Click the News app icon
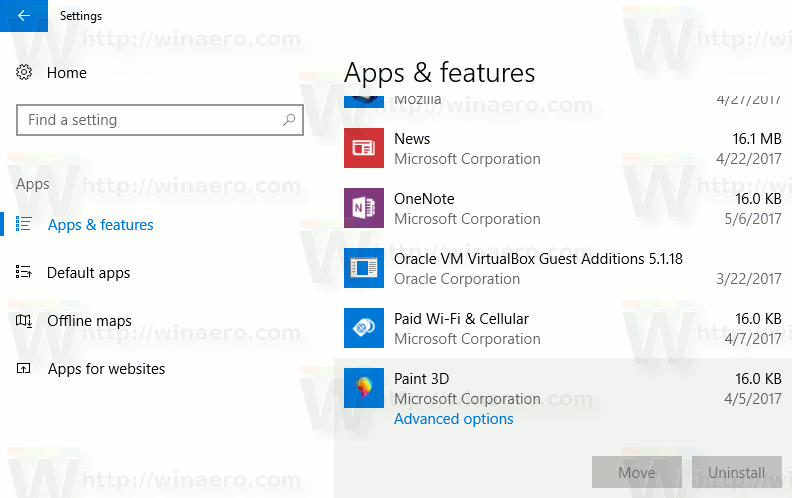 click(364, 148)
